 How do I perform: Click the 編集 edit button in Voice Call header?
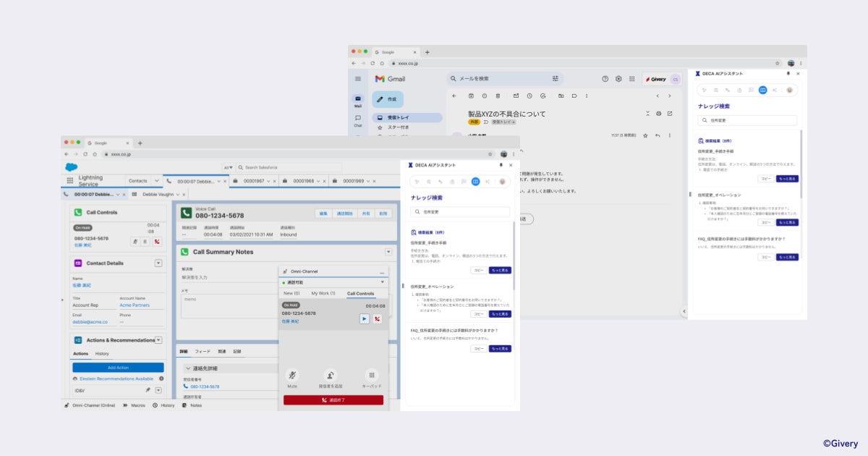324,214
